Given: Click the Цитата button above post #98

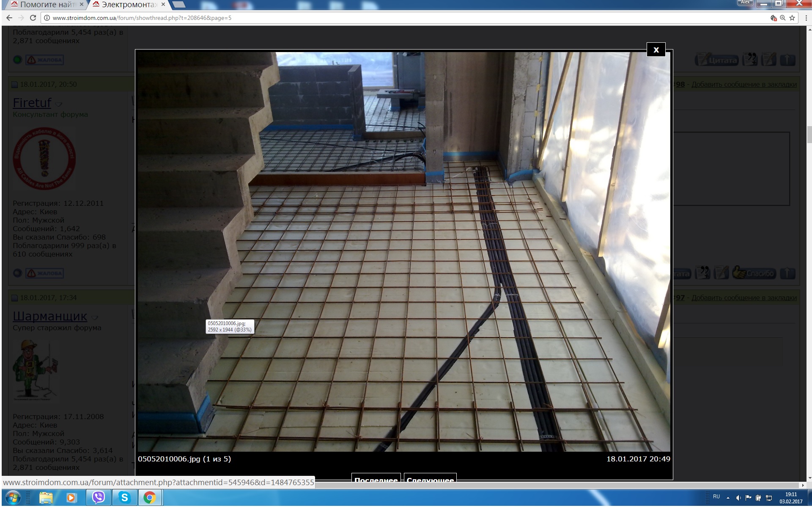Looking at the screenshot, I should point(717,60).
